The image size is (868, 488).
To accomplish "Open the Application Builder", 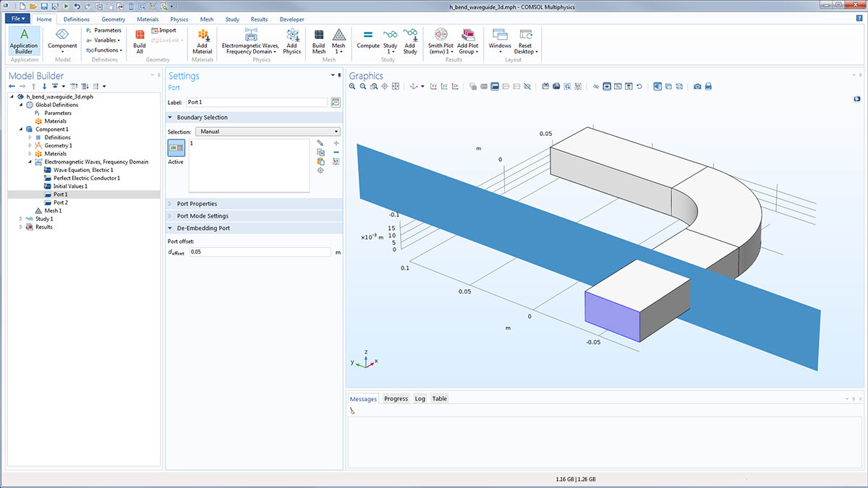I will [24, 40].
